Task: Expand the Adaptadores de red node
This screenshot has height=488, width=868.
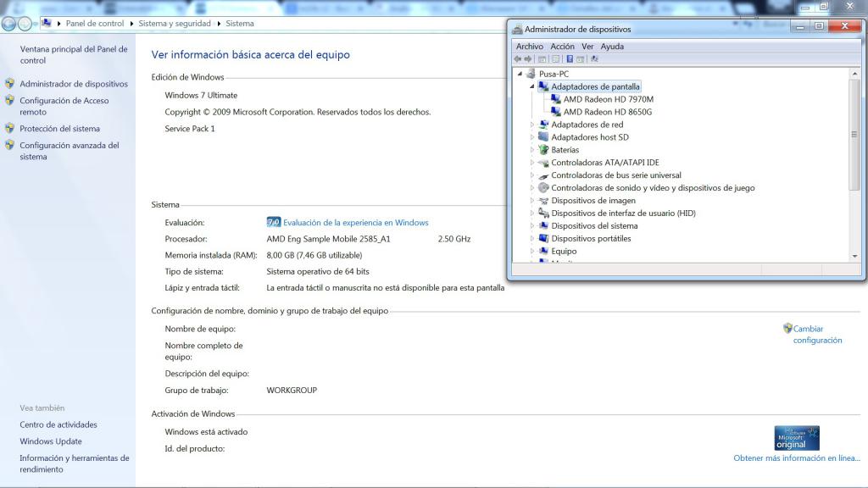Action: [x=532, y=125]
